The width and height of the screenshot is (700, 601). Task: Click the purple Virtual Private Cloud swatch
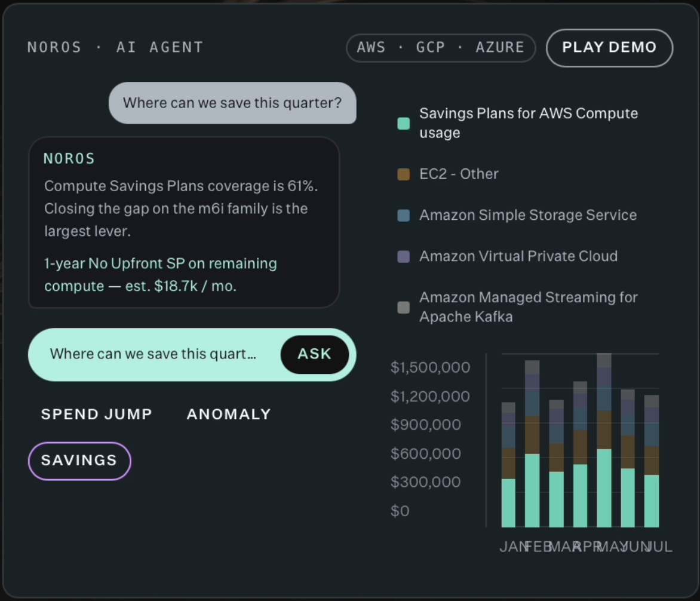(x=404, y=256)
